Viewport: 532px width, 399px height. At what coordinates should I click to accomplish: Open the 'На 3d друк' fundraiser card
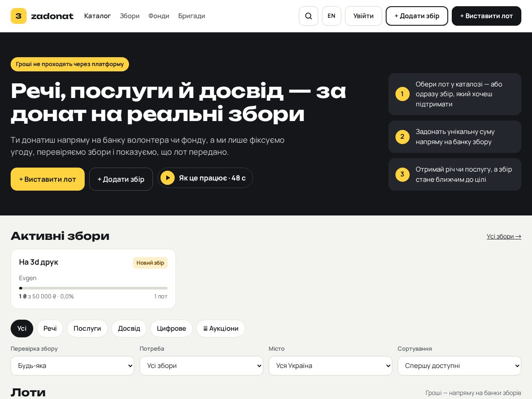93,279
